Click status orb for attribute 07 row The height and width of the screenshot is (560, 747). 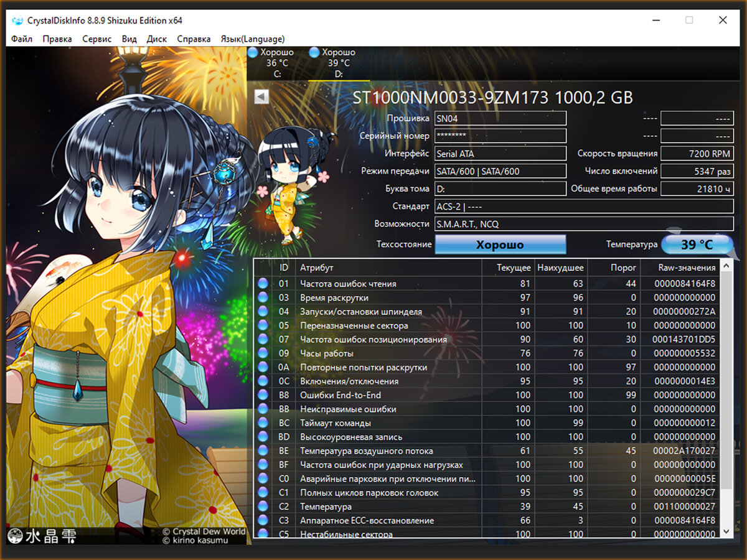coord(263,339)
